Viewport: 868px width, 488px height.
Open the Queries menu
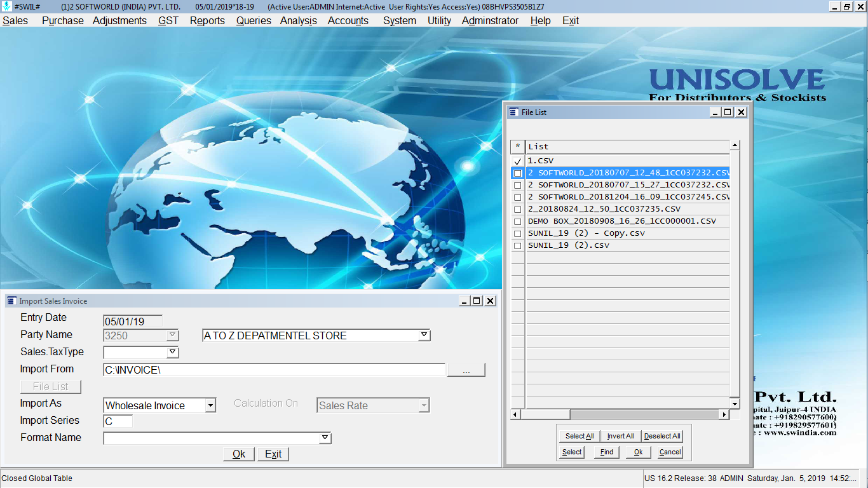pyautogui.click(x=254, y=20)
